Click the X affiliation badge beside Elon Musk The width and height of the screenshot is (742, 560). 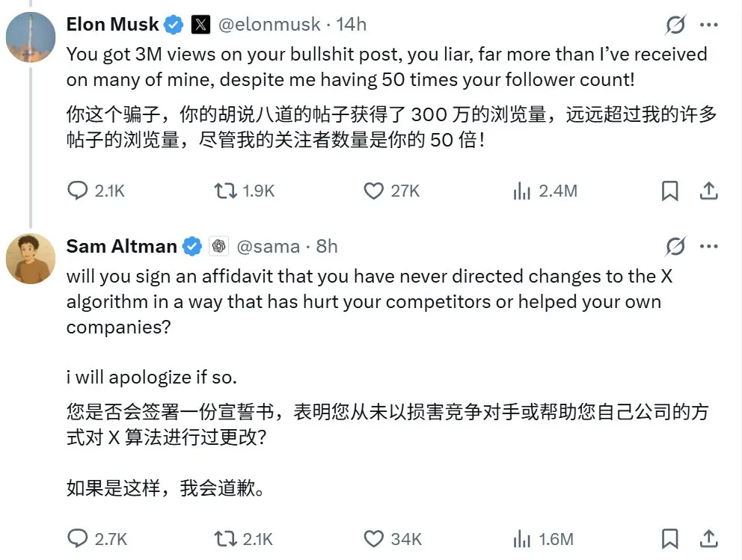(x=199, y=23)
